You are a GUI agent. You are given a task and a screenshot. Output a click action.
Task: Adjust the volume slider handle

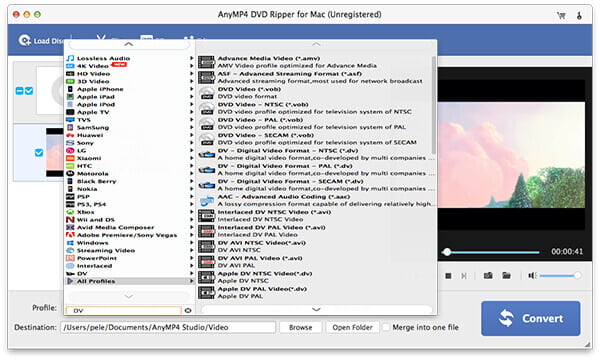coord(577,275)
